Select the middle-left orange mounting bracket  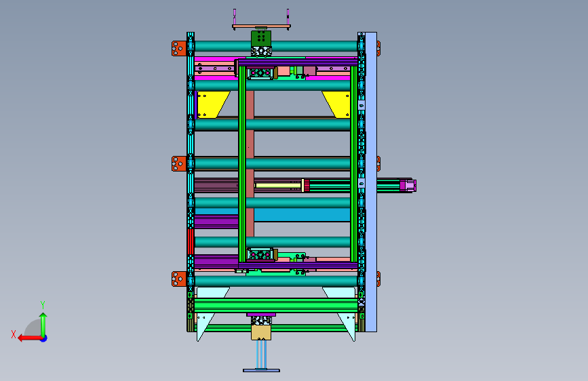click(178, 163)
